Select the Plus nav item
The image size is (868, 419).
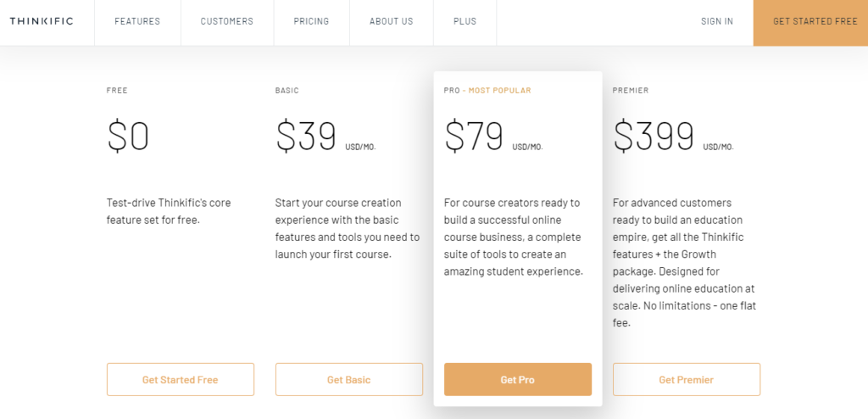tap(465, 21)
